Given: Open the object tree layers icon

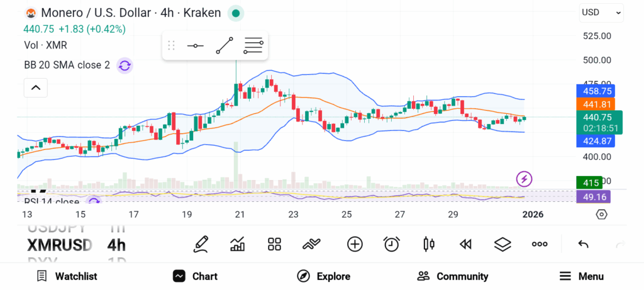Looking at the screenshot, I should 502,244.
